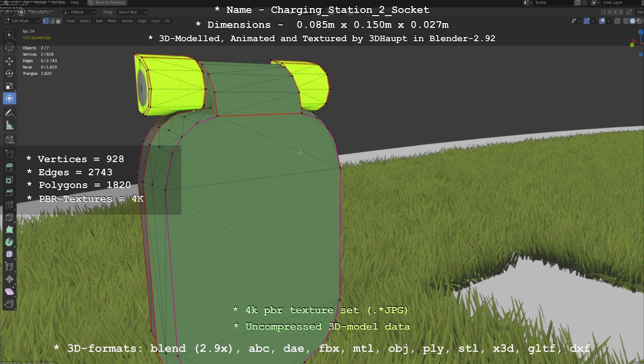Open the Edge menu
Viewport: 644px width, 364px height.
(x=142, y=21)
